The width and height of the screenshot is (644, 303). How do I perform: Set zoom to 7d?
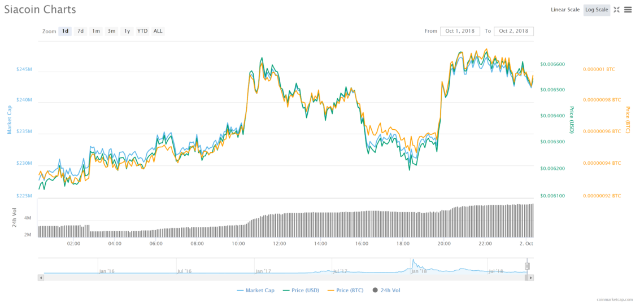[x=80, y=31]
